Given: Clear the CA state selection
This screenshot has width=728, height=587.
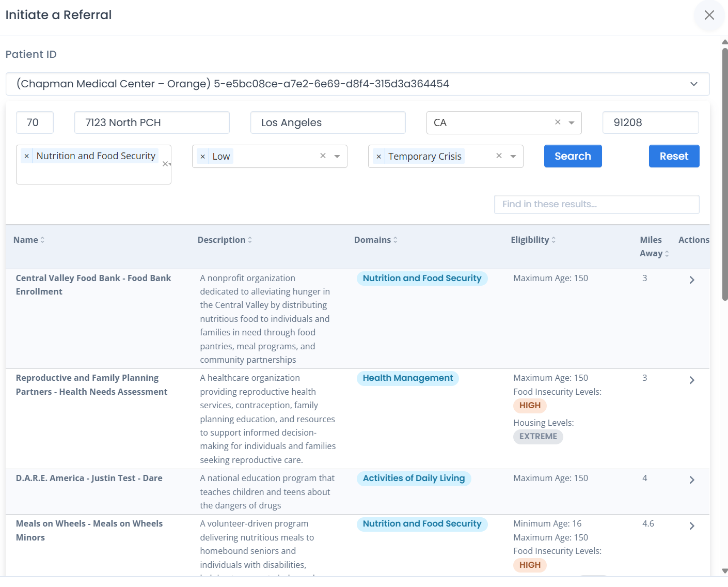Looking at the screenshot, I should coord(558,122).
